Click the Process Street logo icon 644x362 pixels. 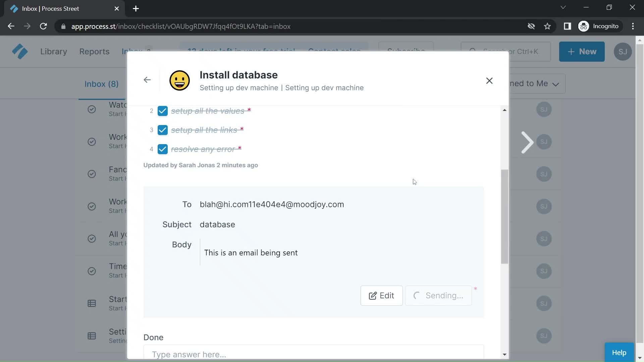[x=20, y=51]
